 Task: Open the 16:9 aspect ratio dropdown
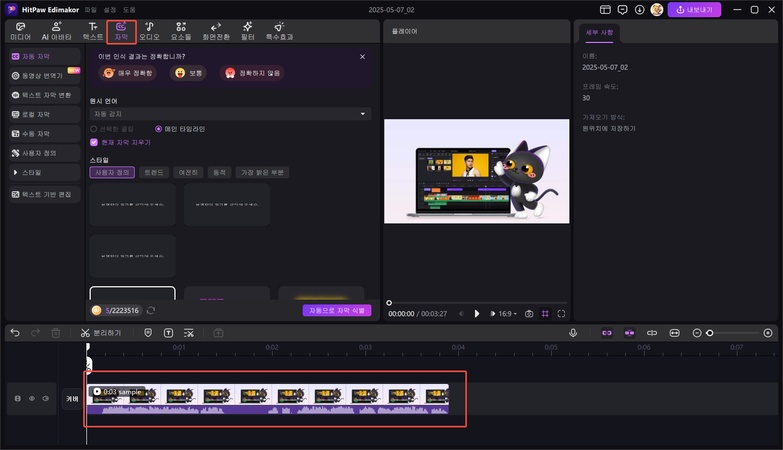(x=507, y=314)
